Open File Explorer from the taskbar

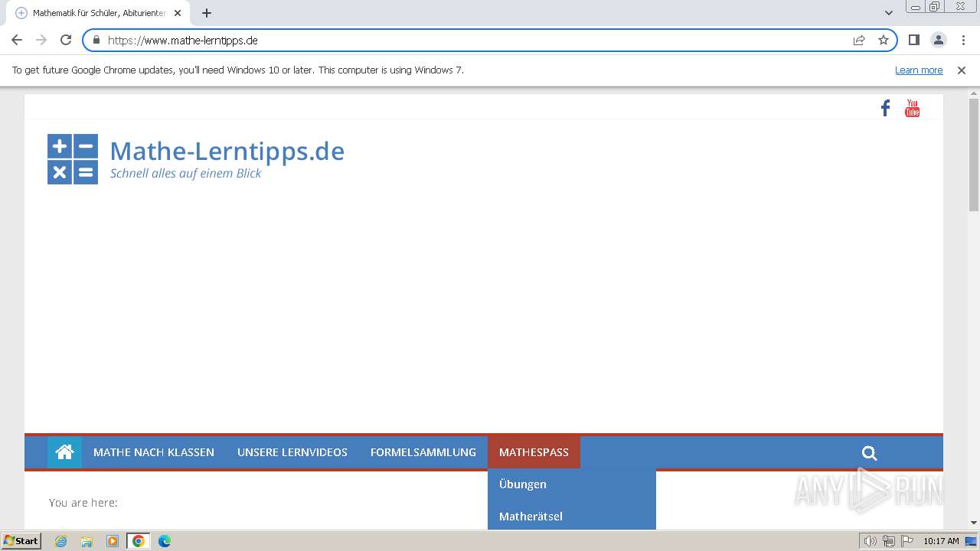click(87, 541)
